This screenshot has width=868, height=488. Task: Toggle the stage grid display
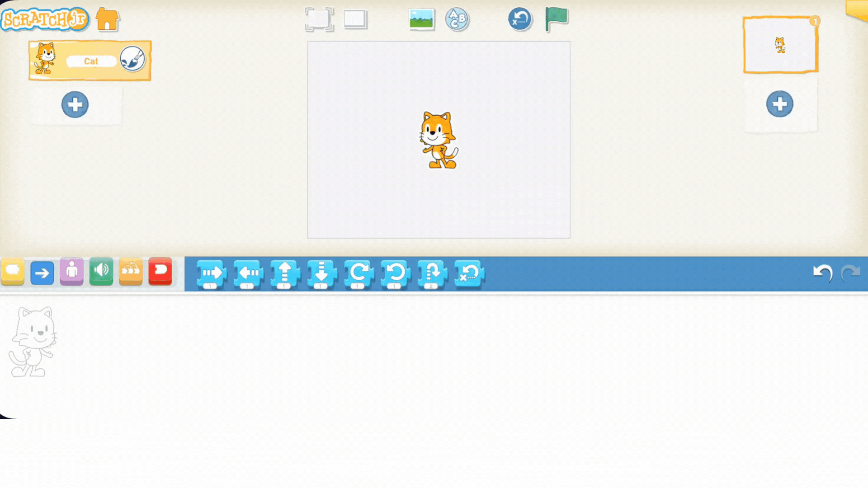[355, 19]
